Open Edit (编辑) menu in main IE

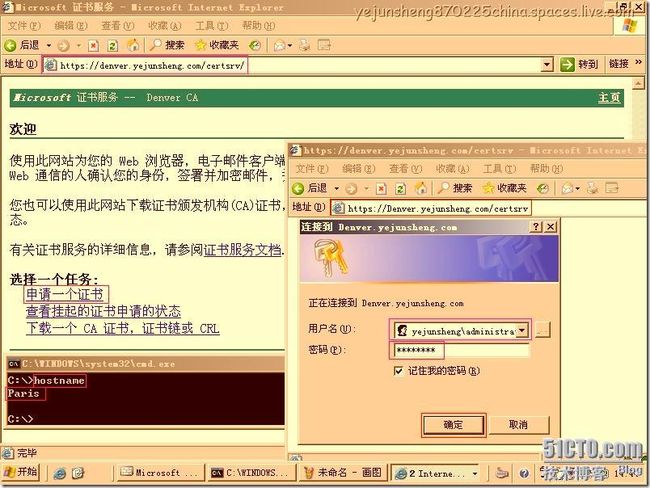71,26
